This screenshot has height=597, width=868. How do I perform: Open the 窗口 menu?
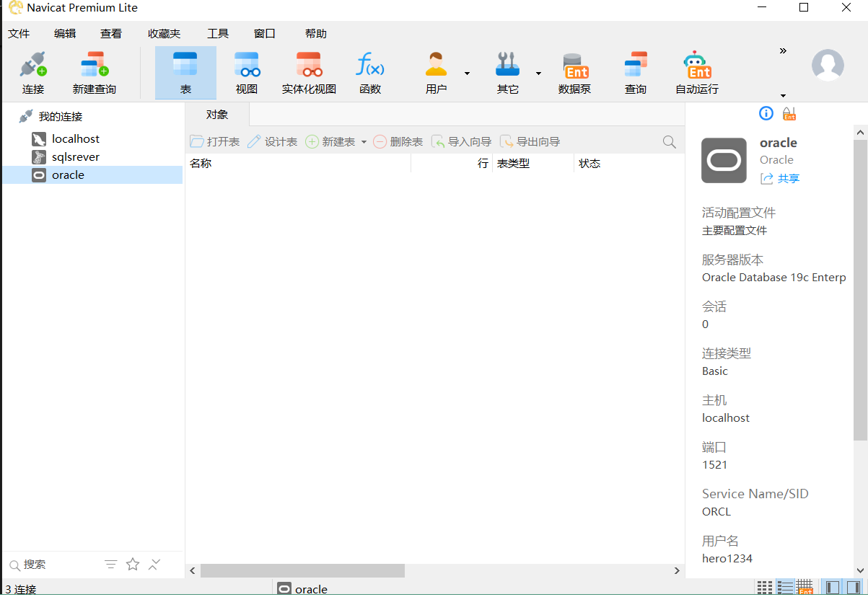coord(265,33)
